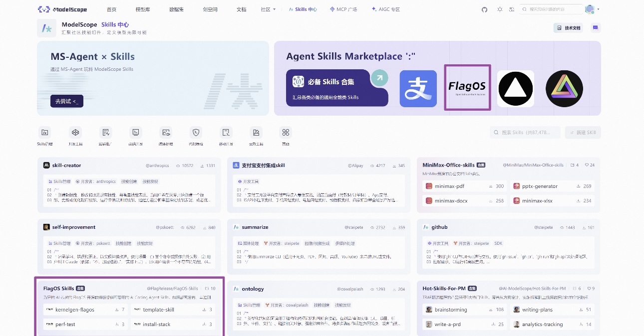The height and width of the screenshot is (336, 644).
Task: Select the Skills 中心 tab
Action: tap(303, 9)
